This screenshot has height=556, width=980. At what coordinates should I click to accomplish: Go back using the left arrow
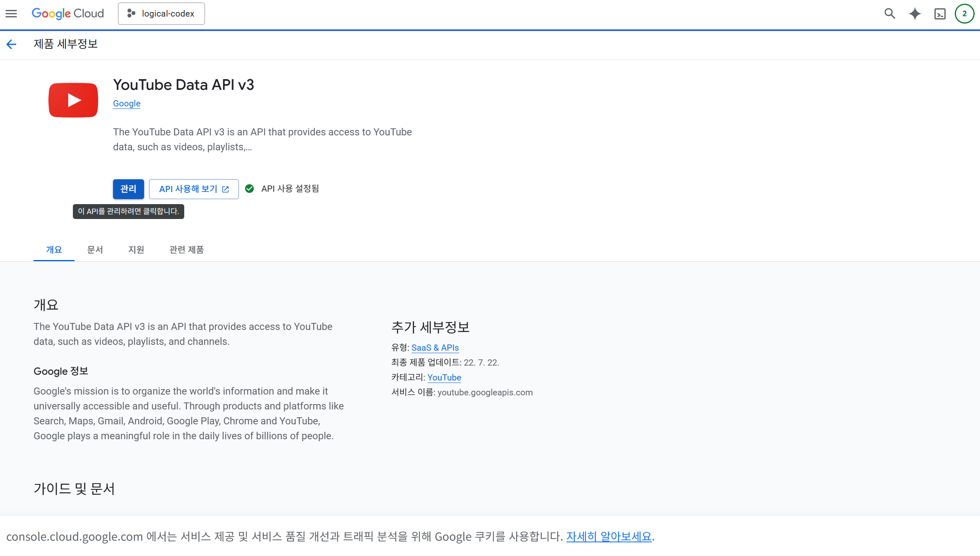pyautogui.click(x=11, y=44)
